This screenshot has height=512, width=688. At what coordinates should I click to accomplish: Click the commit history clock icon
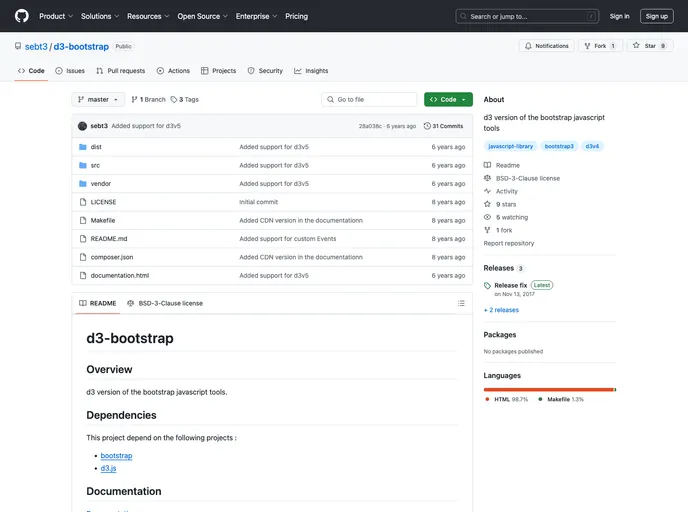pos(427,126)
